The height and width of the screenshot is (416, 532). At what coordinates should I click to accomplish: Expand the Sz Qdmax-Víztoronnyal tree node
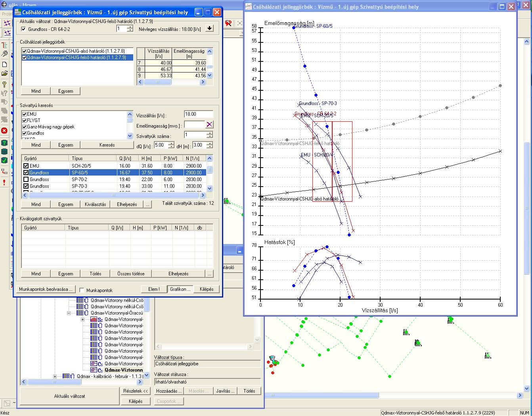pyautogui.click(x=82, y=319)
